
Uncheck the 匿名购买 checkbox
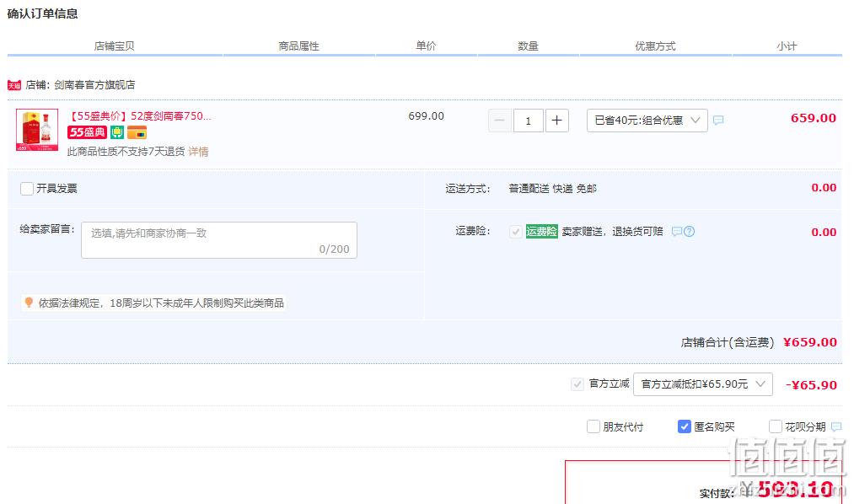(x=684, y=426)
